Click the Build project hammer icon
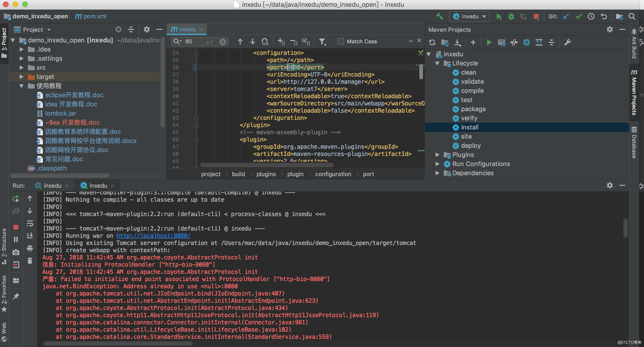Screen dimensions: 644x347 pos(439,17)
